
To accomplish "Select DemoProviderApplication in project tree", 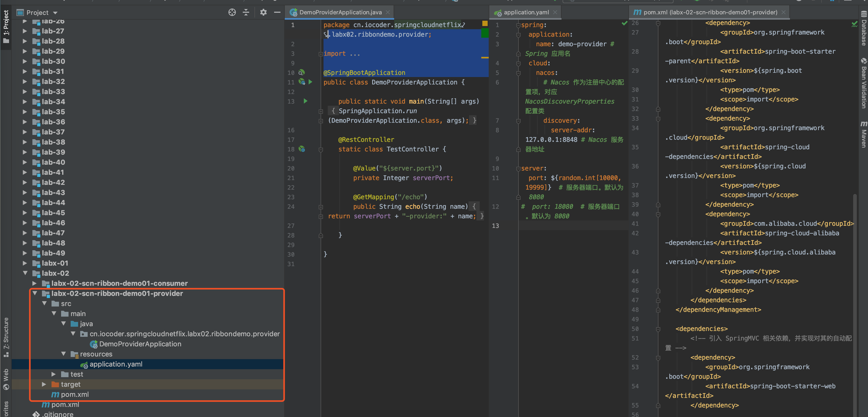I will click(x=140, y=344).
